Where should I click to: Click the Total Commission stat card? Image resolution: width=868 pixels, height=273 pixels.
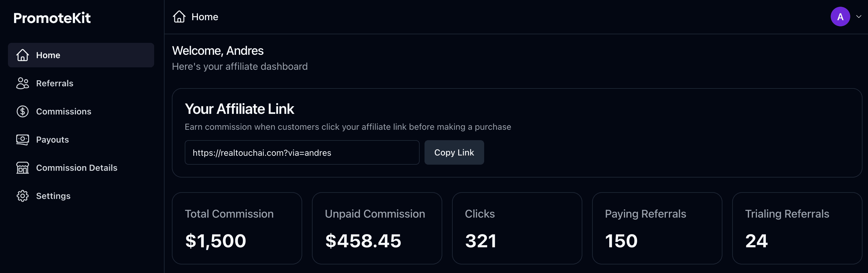pyautogui.click(x=237, y=228)
